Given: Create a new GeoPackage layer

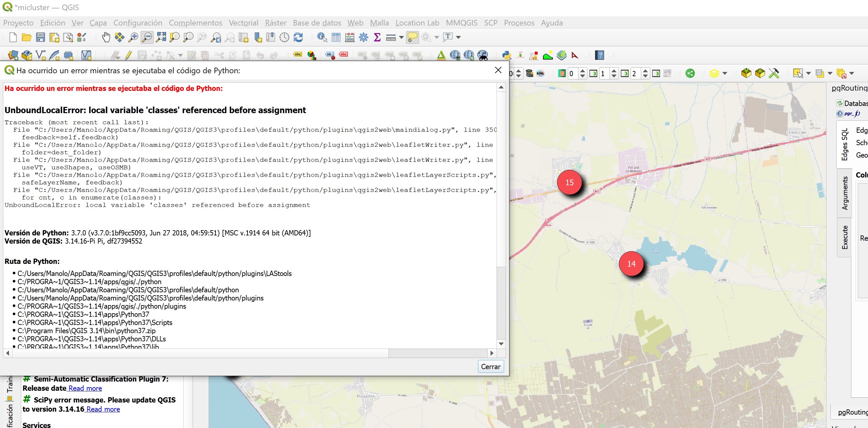Looking at the screenshot, I should (26, 55).
